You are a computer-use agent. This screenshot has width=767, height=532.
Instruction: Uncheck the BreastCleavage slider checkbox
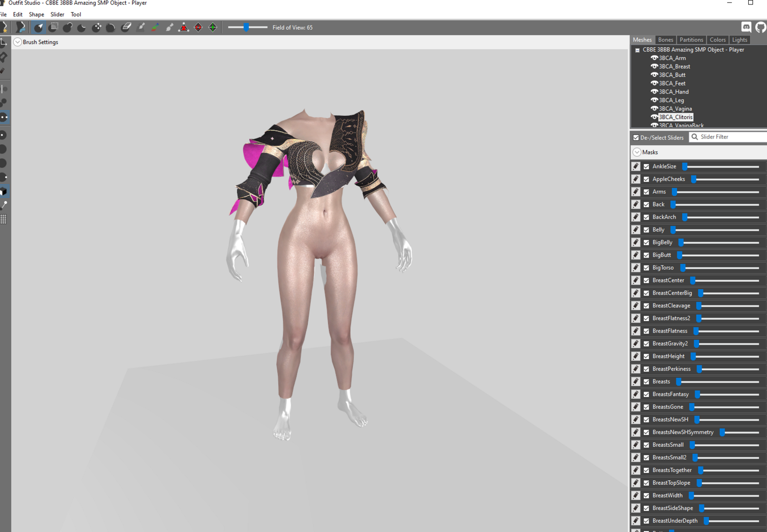pos(646,306)
